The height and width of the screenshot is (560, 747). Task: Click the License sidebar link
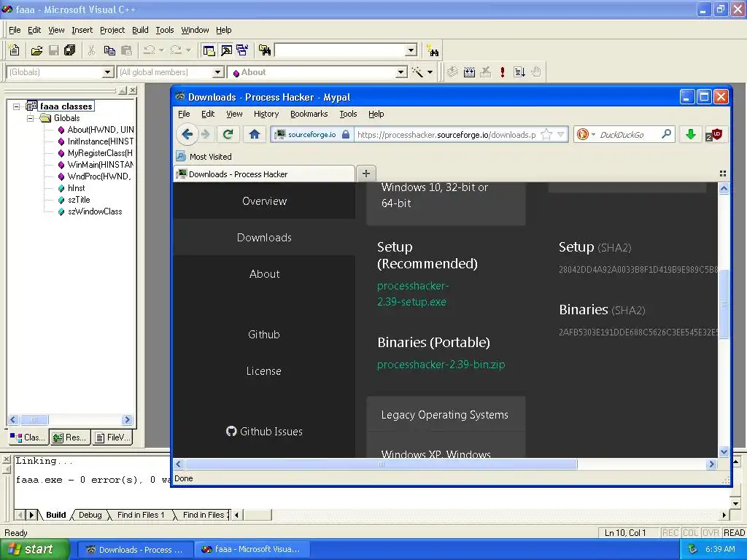(264, 371)
